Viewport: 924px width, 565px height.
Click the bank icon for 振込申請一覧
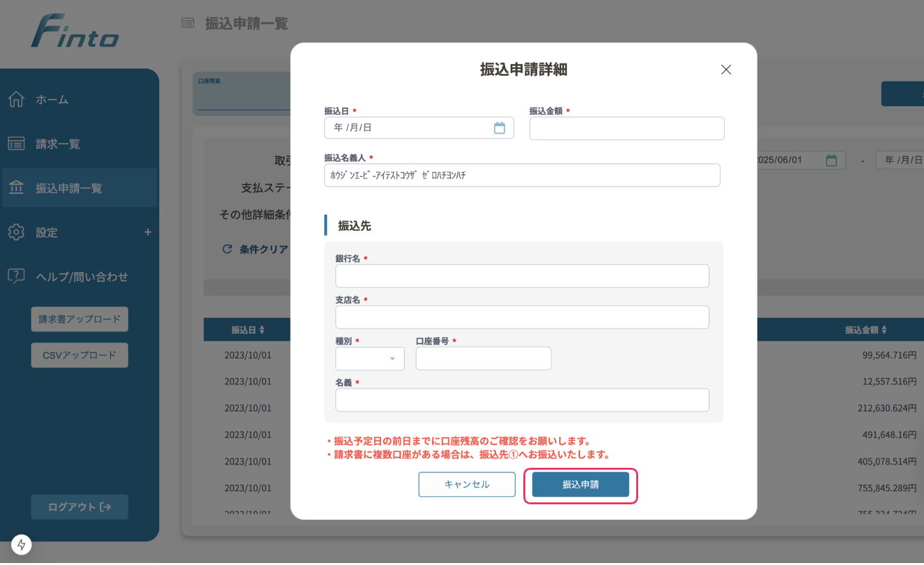(x=16, y=188)
